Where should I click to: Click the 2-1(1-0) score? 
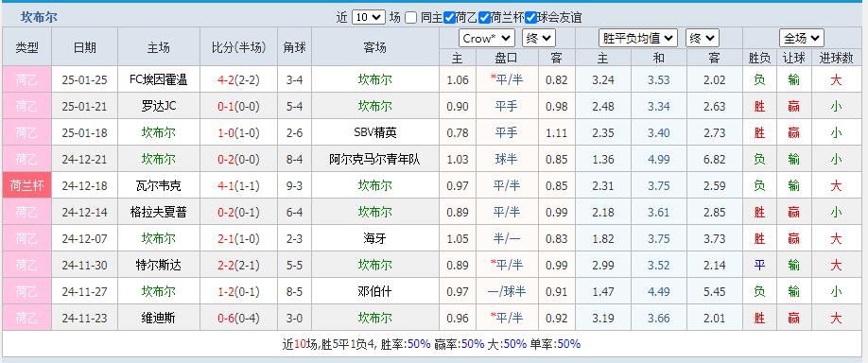[238, 239]
